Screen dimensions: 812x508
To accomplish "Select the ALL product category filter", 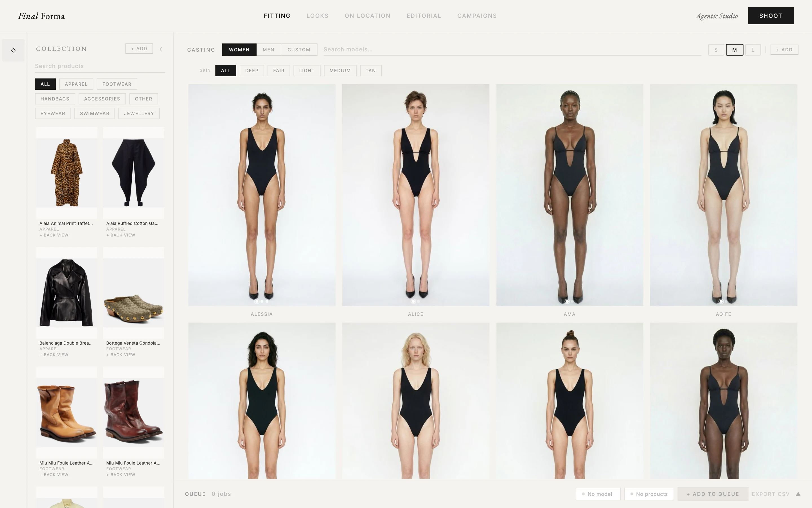I will 45,84.
